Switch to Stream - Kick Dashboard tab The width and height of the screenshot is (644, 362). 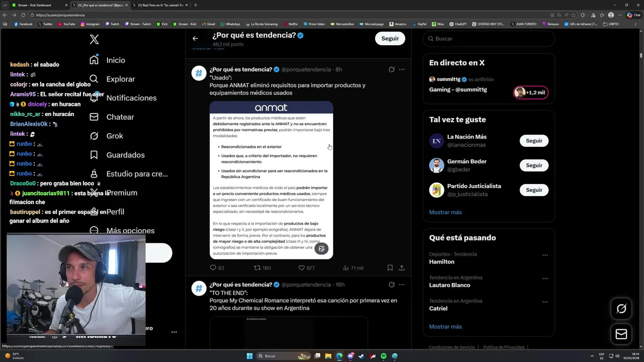click(x=39, y=5)
